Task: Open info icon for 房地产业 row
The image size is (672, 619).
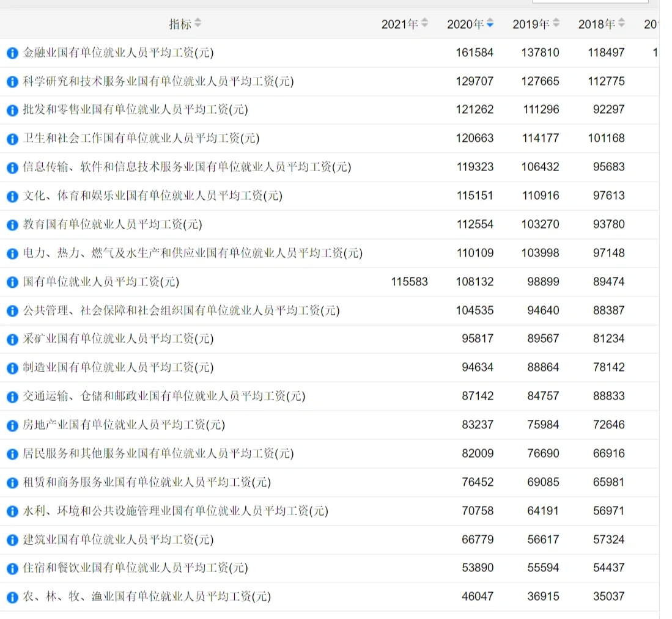Action: click(x=12, y=425)
